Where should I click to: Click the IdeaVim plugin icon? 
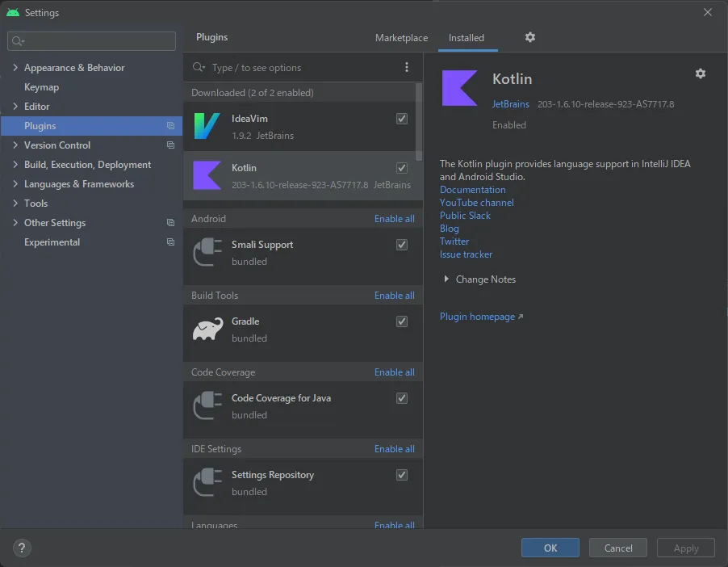pyautogui.click(x=207, y=127)
